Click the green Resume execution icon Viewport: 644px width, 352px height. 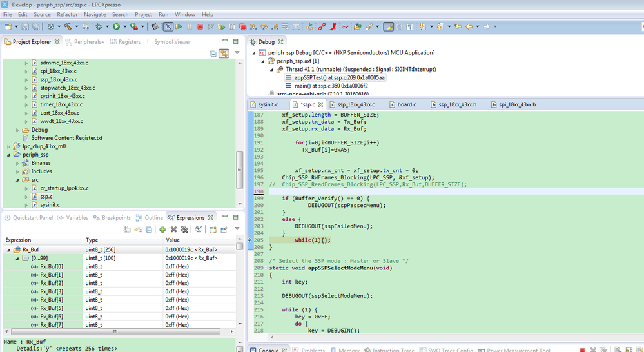click(179, 27)
